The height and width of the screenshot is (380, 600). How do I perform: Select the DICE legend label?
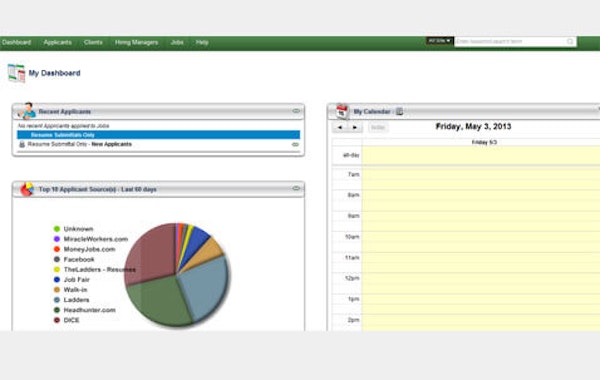click(72, 320)
